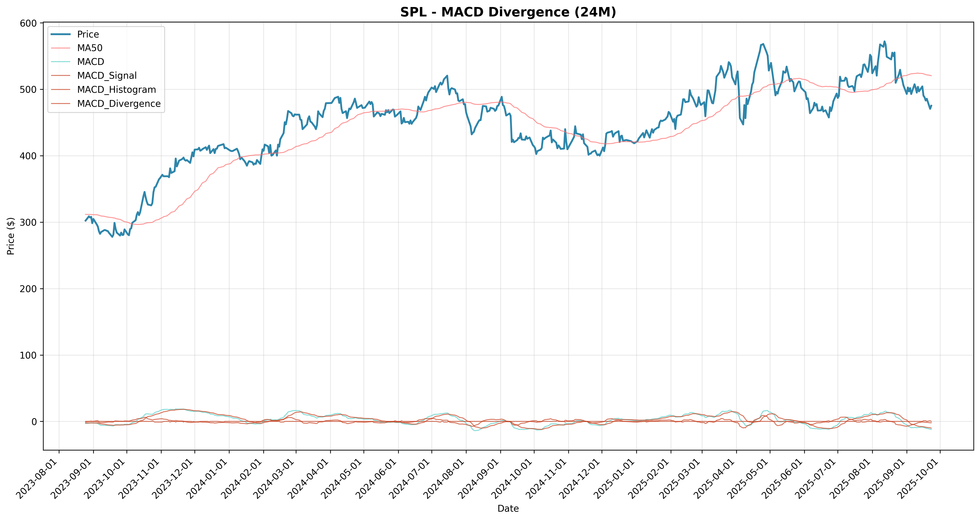Screen dimensions: 980x520
Task: Click the 'MACD_Divergence' legend label
Action: tap(119, 104)
